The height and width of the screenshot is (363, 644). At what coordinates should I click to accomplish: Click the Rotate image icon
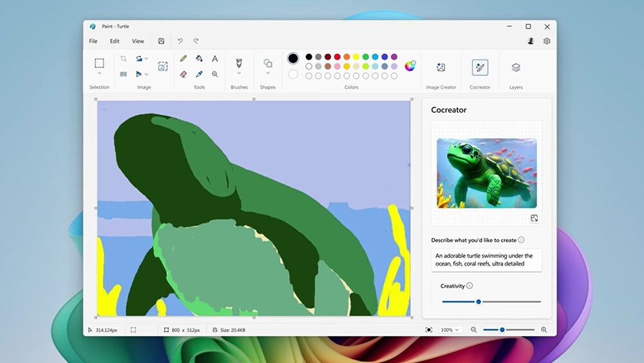(x=139, y=59)
